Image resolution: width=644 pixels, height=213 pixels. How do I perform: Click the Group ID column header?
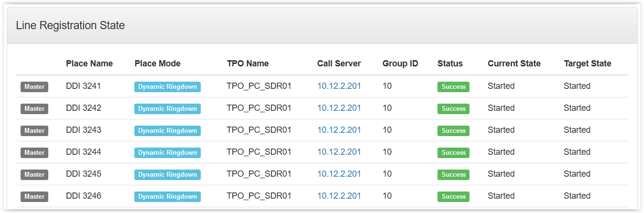[400, 64]
